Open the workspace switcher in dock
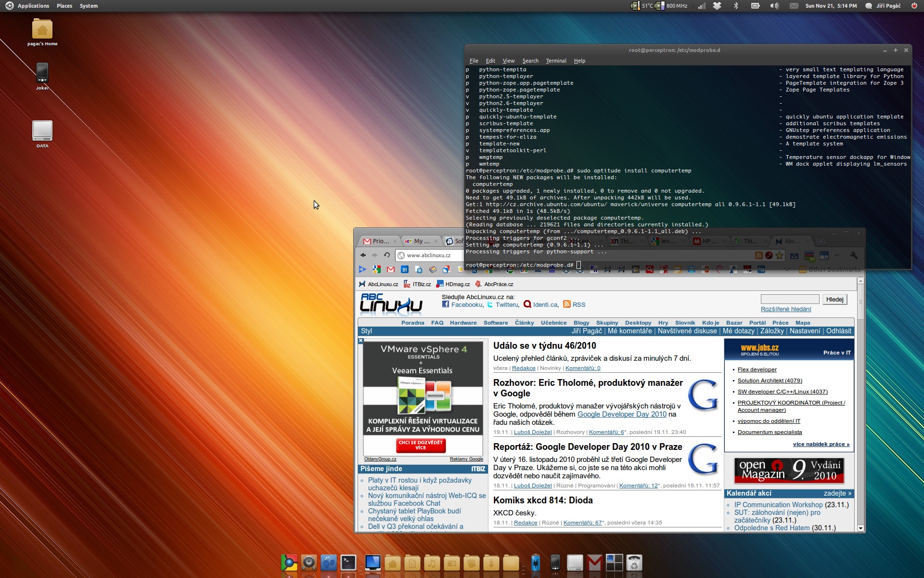924x578 pixels. coord(615,563)
